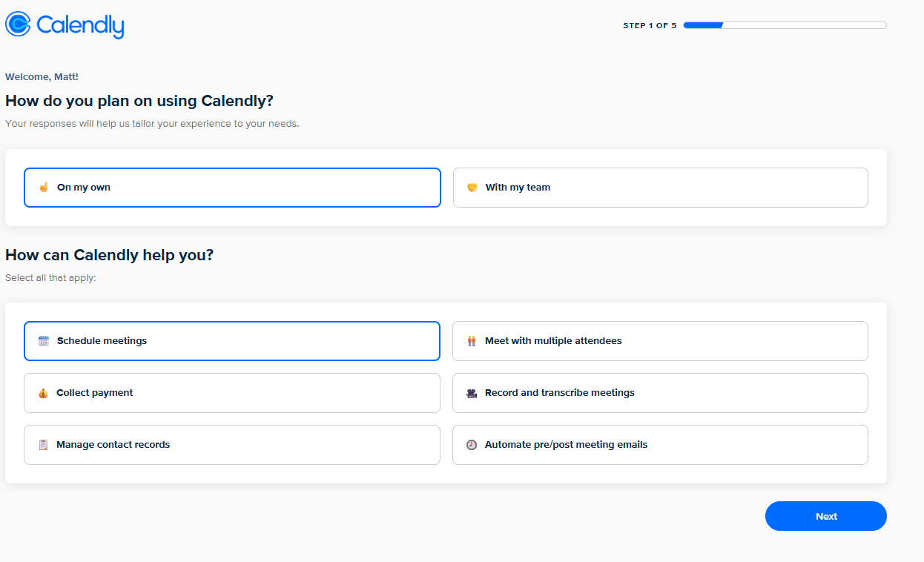Click the step progress bar
The width and height of the screenshot is (924, 562).
pos(785,25)
